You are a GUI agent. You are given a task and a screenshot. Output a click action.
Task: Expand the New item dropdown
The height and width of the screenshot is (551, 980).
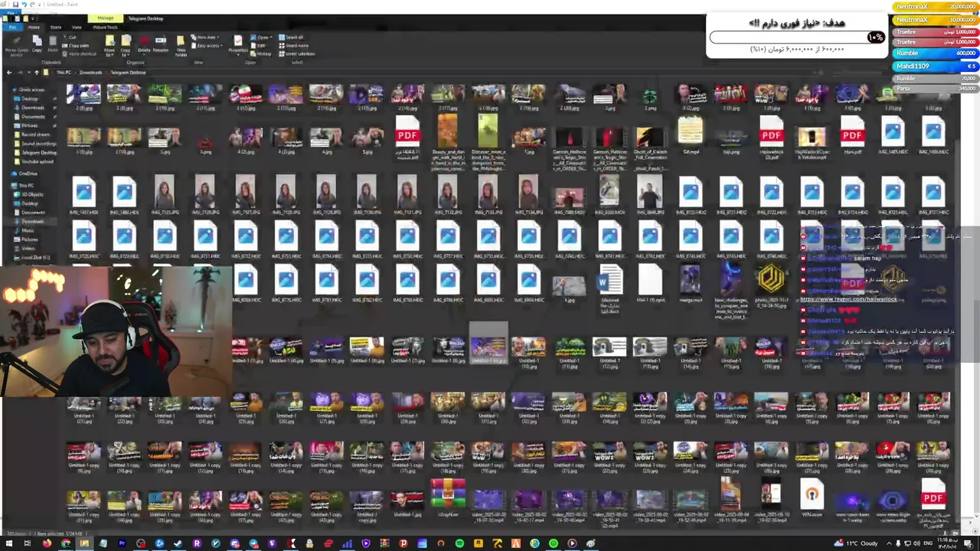click(x=205, y=37)
